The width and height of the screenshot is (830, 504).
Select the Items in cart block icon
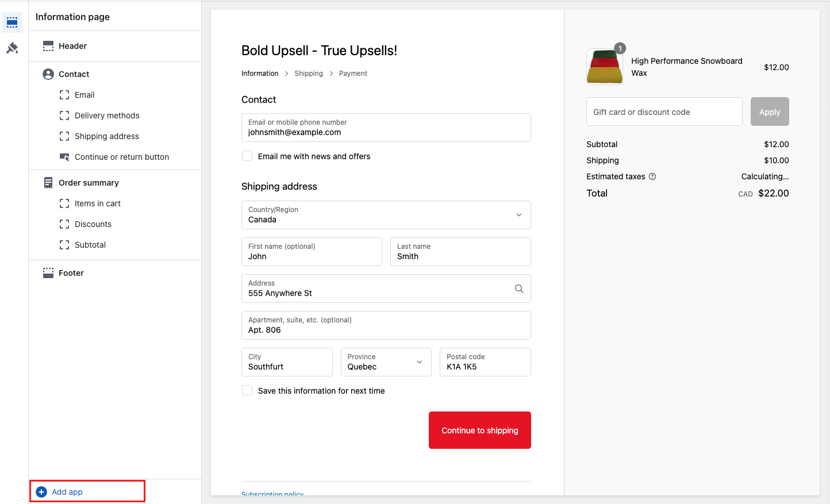pos(64,203)
